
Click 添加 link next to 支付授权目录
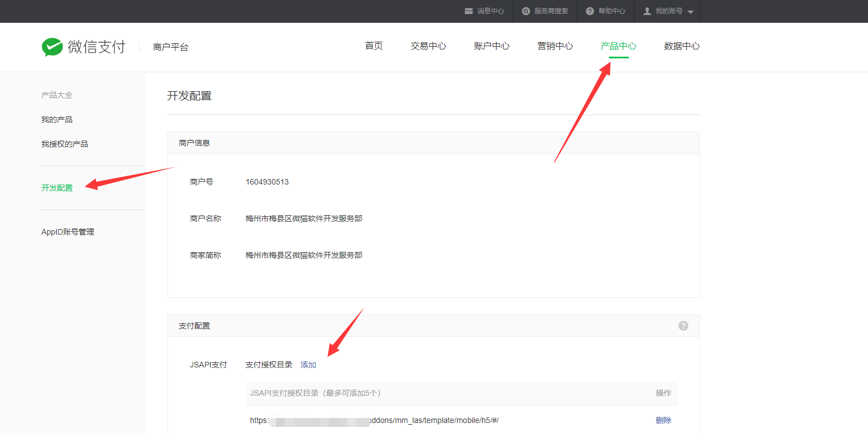click(x=308, y=365)
